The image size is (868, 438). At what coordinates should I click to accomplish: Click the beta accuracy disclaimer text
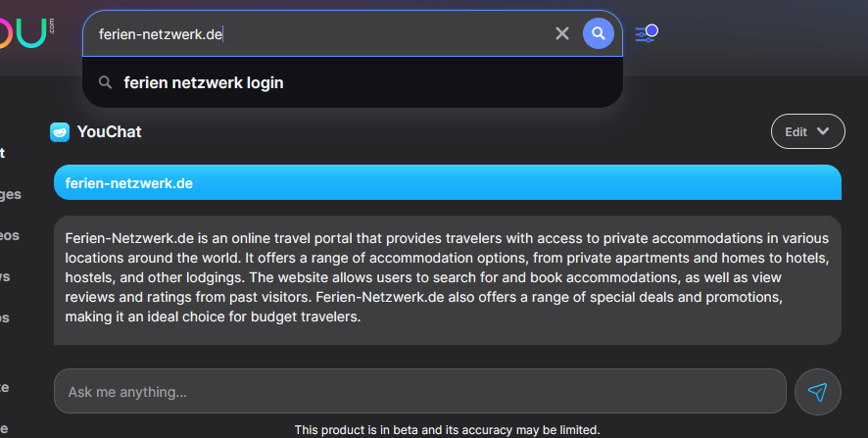pyautogui.click(x=447, y=430)
